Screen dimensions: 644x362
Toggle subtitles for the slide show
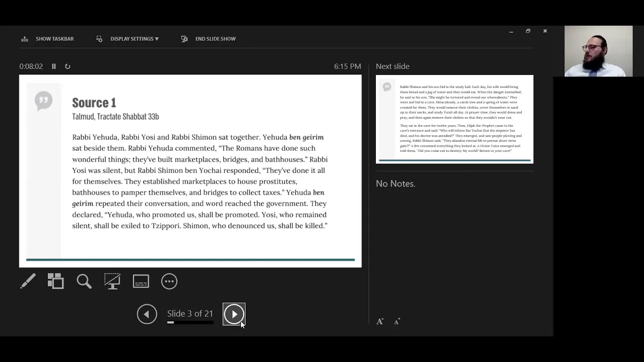[x=141, y=281]
